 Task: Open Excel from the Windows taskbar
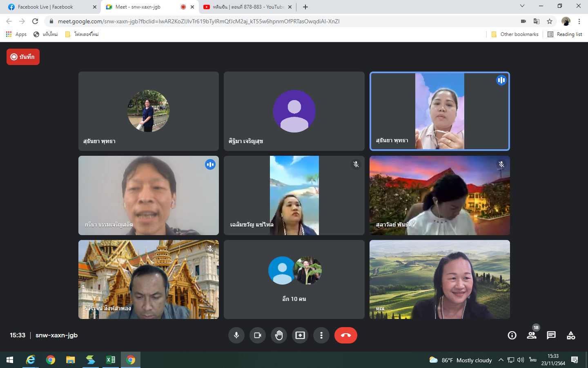coord(111,360)
